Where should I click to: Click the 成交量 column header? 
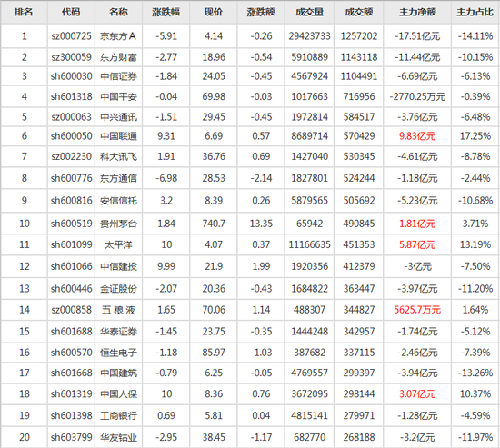coord(309,12)
